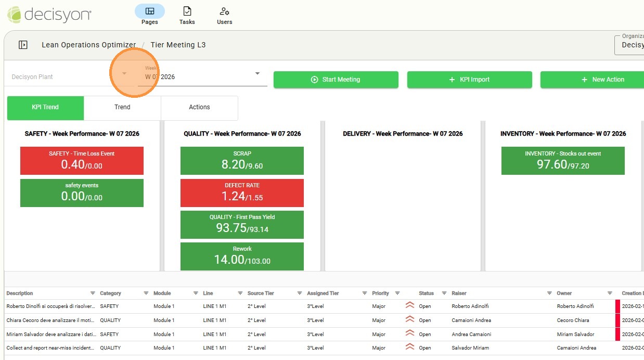
Task: Click the Lean Operations Optimizer breadcrumb
Action: (x=88, y=45)
